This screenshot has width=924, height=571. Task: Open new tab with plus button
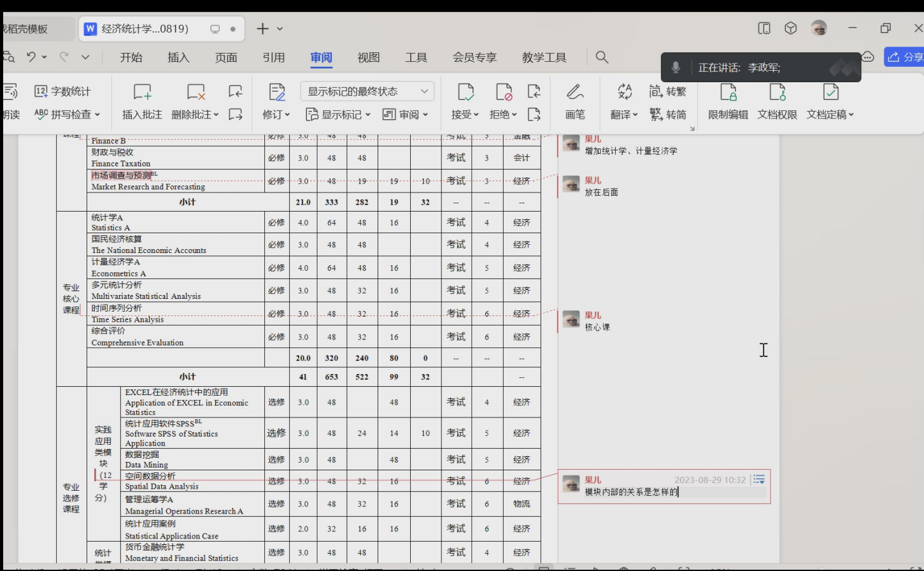tap(262, 29)
